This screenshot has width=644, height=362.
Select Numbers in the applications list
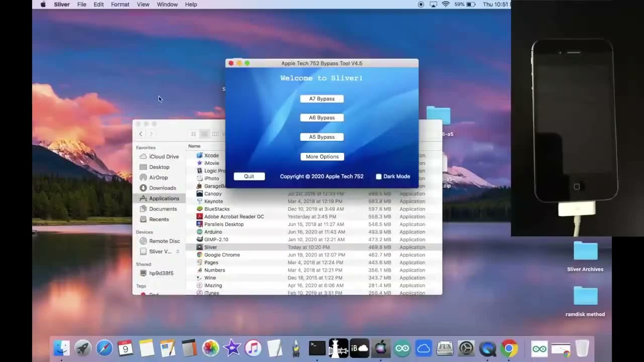314,270
